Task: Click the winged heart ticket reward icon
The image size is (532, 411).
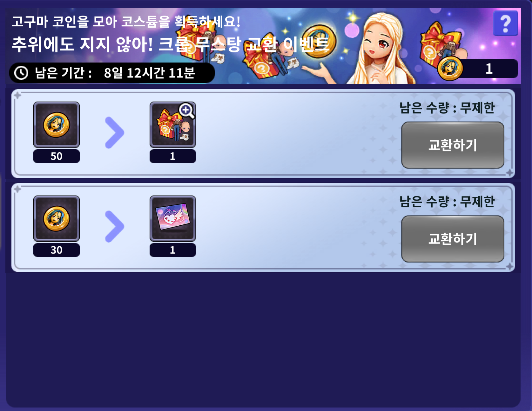Action: pos(173,219)
